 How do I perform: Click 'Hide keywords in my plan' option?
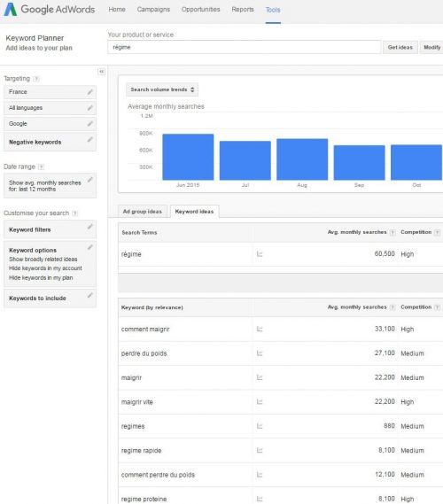[41, 278]
